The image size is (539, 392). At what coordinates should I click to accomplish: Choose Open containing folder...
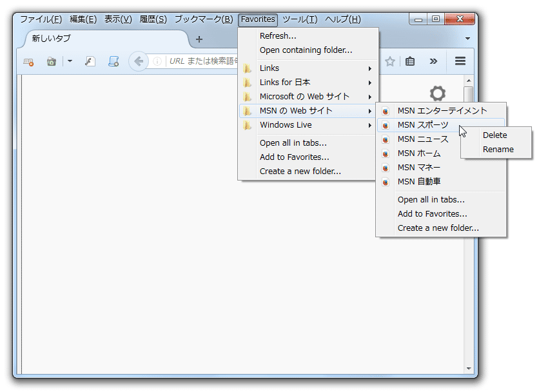pos(308,50)
